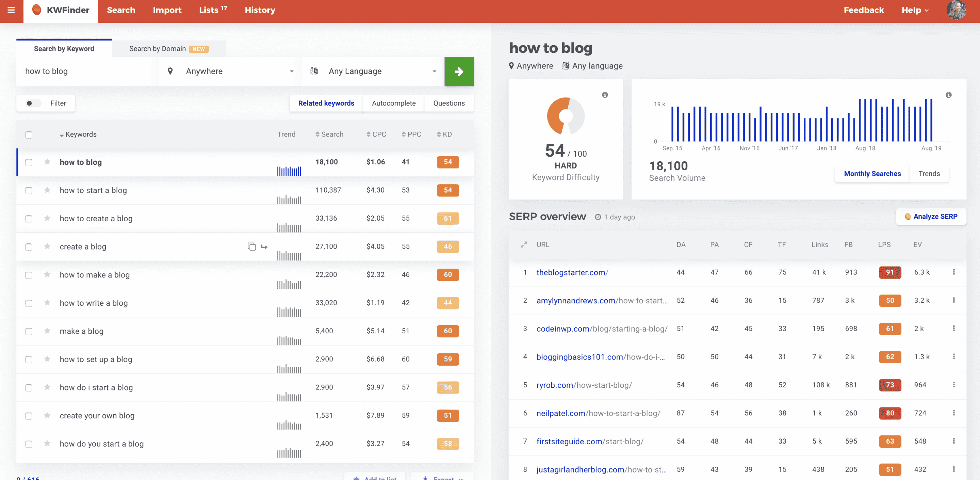Switch to the Autocomplete tab
This screenshot has width=980, height=480.
pos(394,103)
